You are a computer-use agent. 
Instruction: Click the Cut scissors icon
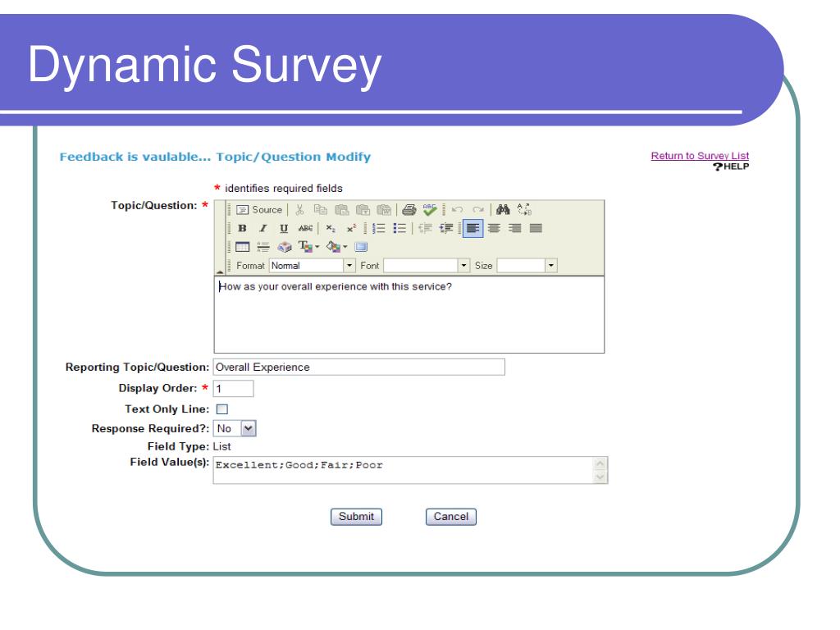[299, 209]
